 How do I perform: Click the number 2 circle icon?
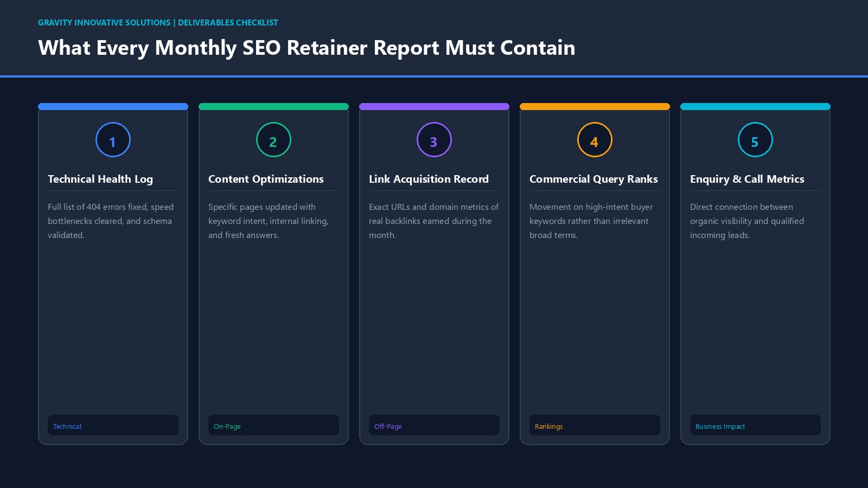pos(273,140)
